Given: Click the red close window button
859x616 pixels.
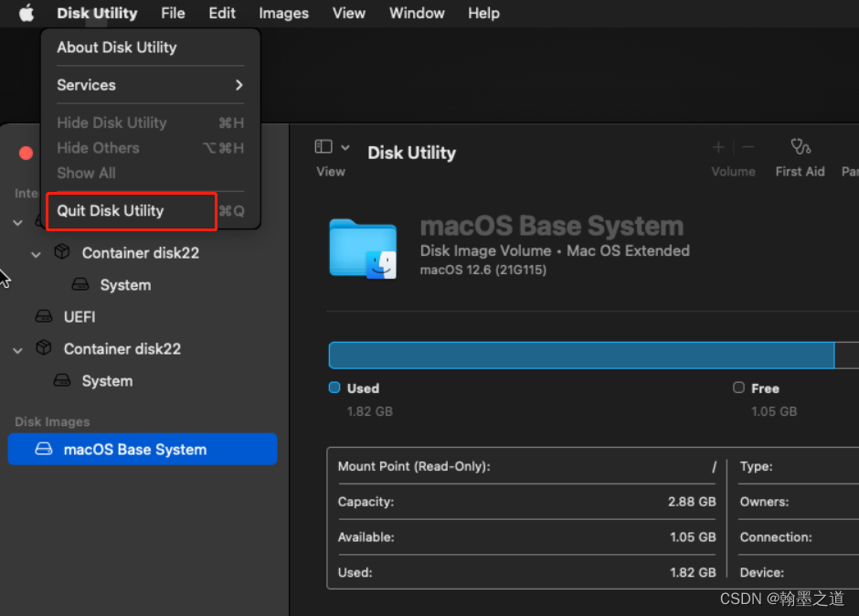Looking at the screenshot, I should point(26,153).
